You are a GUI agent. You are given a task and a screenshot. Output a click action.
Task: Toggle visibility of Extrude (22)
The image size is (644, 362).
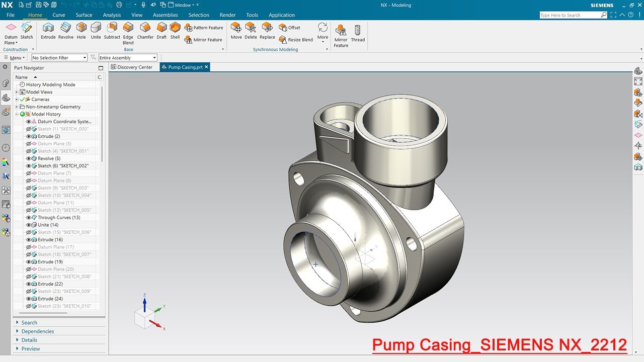[x=29, y=284]
